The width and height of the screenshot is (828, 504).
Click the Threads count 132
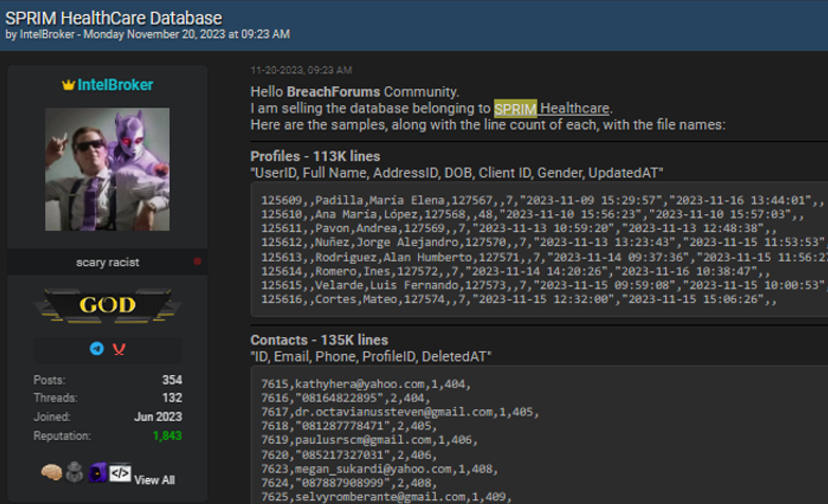(x=172, y=398)
